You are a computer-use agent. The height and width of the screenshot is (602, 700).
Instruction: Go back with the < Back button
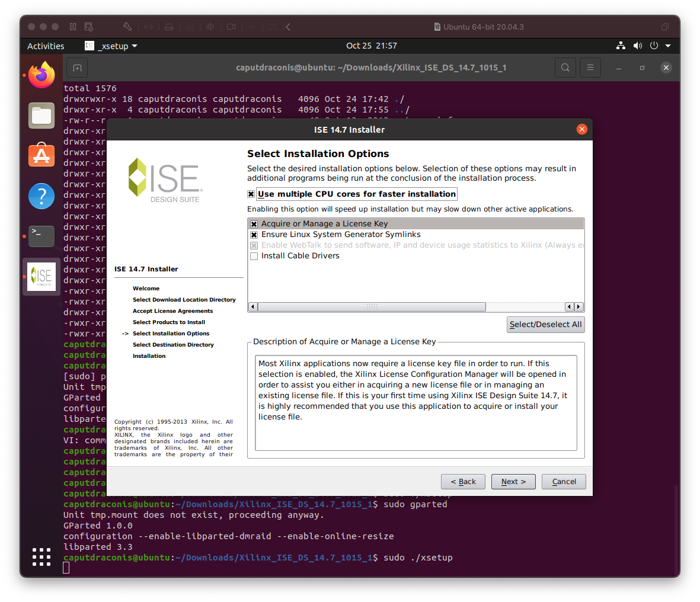pyautogui.click(x=463, y=482)
